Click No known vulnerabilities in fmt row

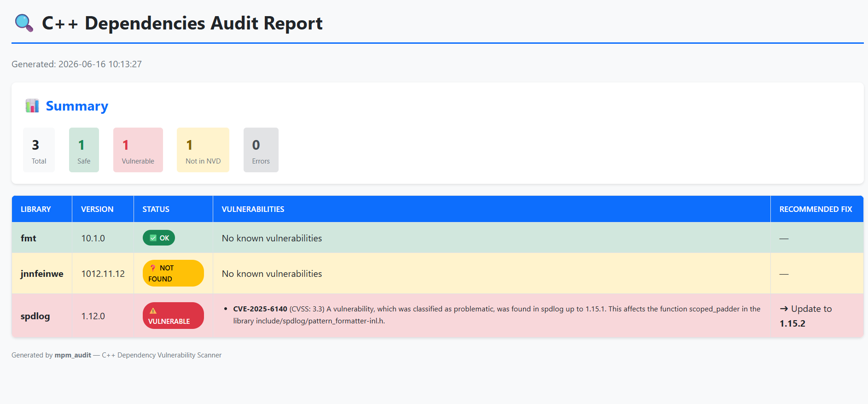[x=272, y=238]
